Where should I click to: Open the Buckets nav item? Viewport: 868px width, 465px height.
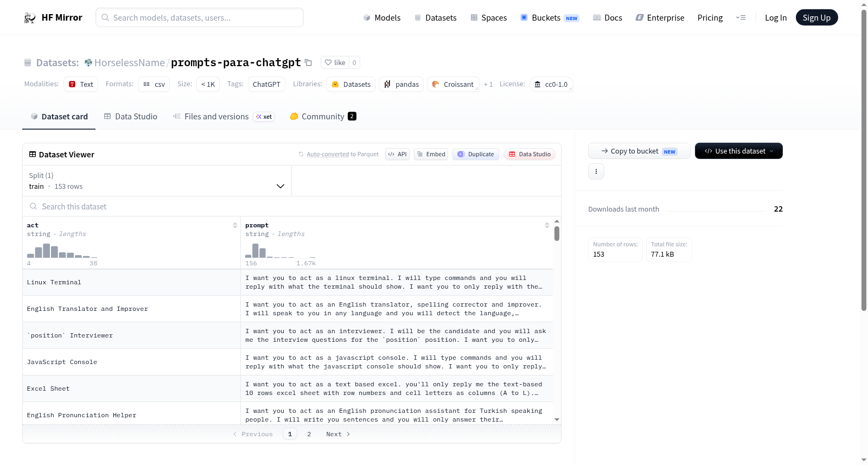click(x=550, y=17)
